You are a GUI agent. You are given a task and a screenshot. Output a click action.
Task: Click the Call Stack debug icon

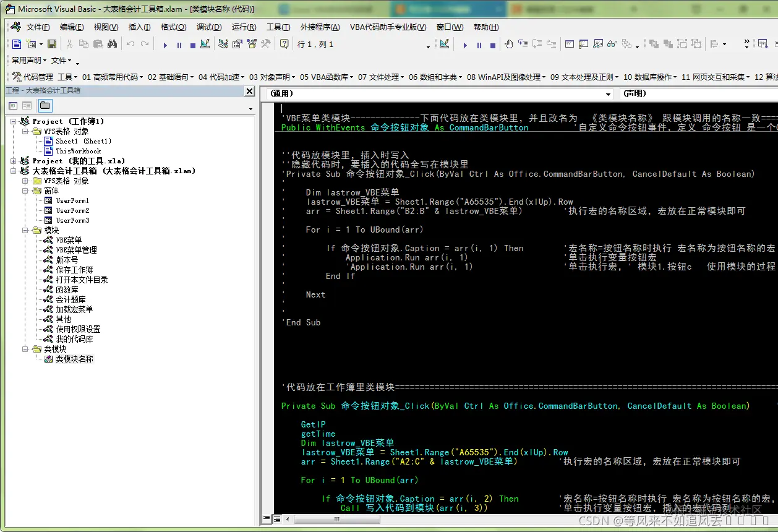[x=626, y=44]
